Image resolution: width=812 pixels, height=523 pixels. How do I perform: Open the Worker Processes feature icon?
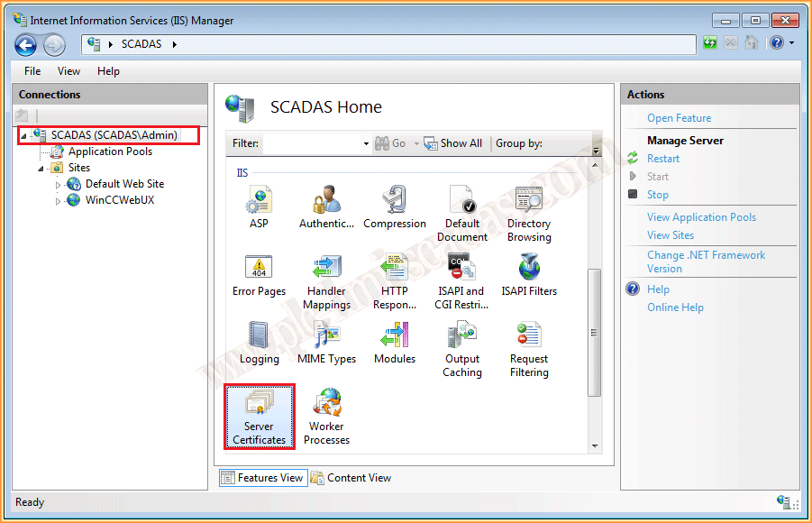(x=326, y=415)
